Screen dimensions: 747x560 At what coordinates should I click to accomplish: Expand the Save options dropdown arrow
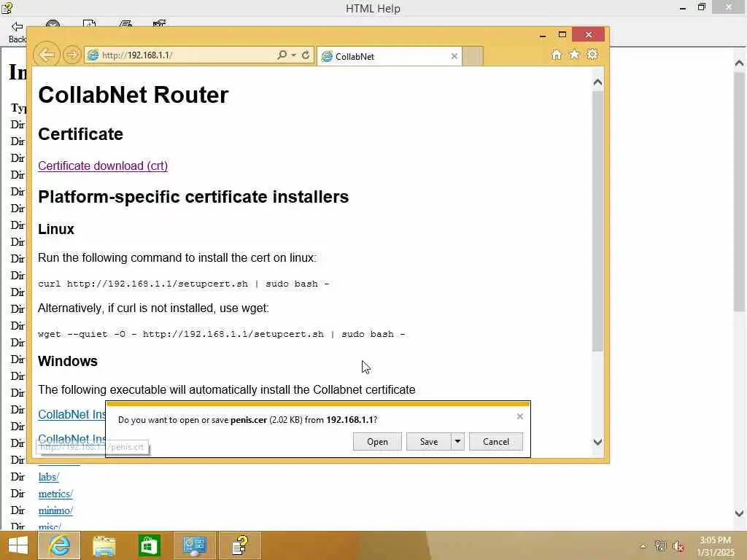[457, 441]
